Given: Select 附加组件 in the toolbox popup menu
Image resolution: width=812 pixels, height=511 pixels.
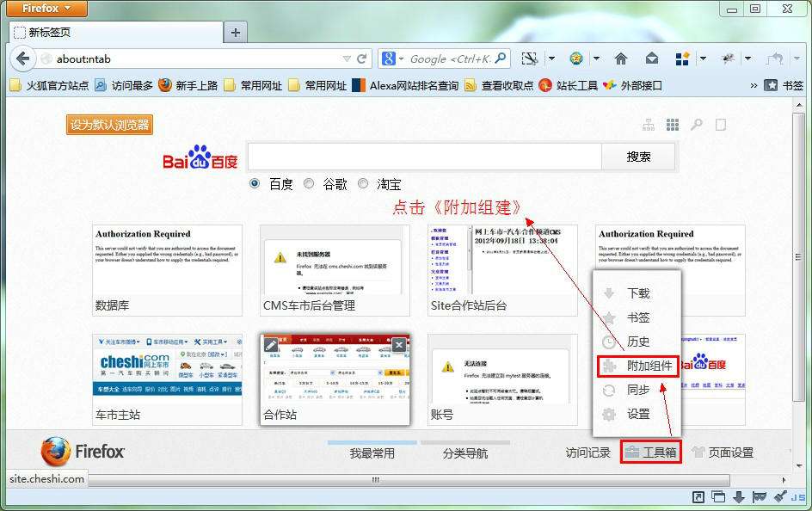Looking at the screenshot, I should pos(637,366).
